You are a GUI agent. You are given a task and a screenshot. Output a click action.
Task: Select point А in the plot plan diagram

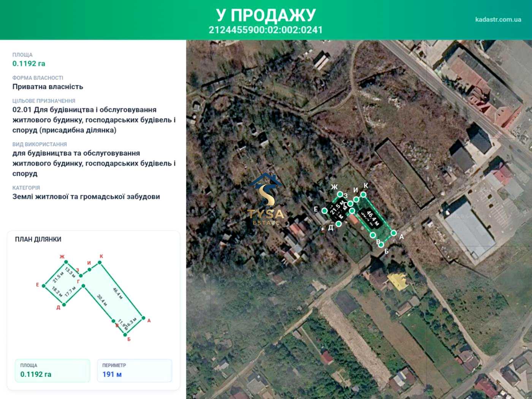(143, 318)
